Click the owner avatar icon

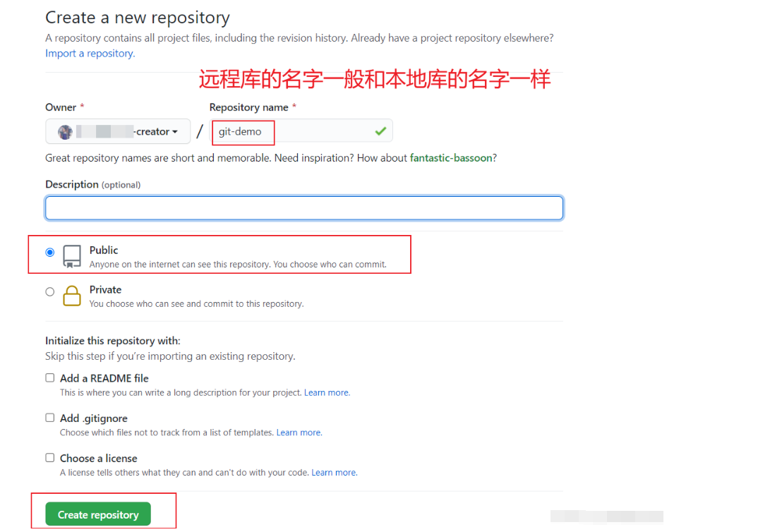[66, 132]
